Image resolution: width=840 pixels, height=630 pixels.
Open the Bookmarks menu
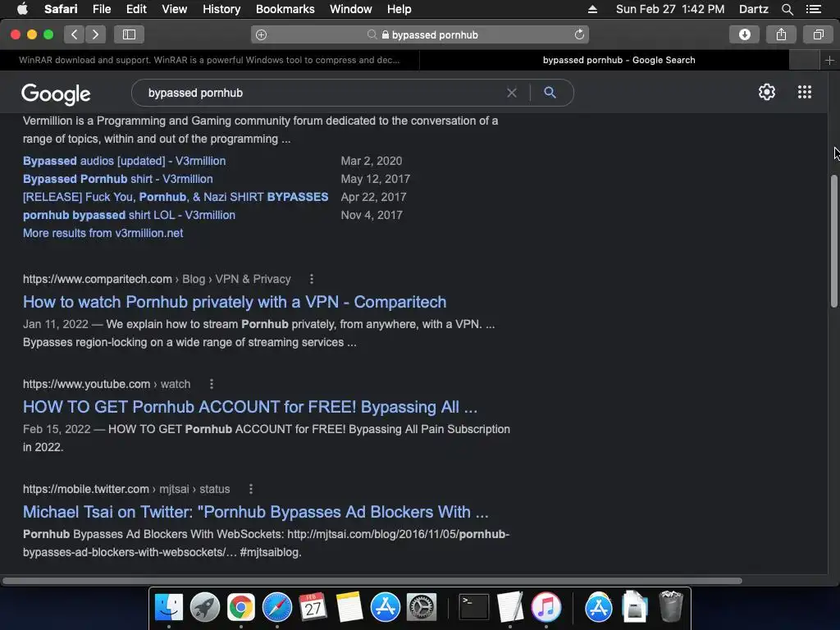coord(285,9)
